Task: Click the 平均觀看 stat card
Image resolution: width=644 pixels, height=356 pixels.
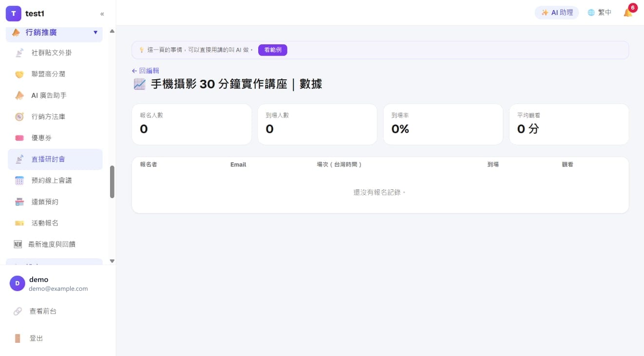Action: 569,124
